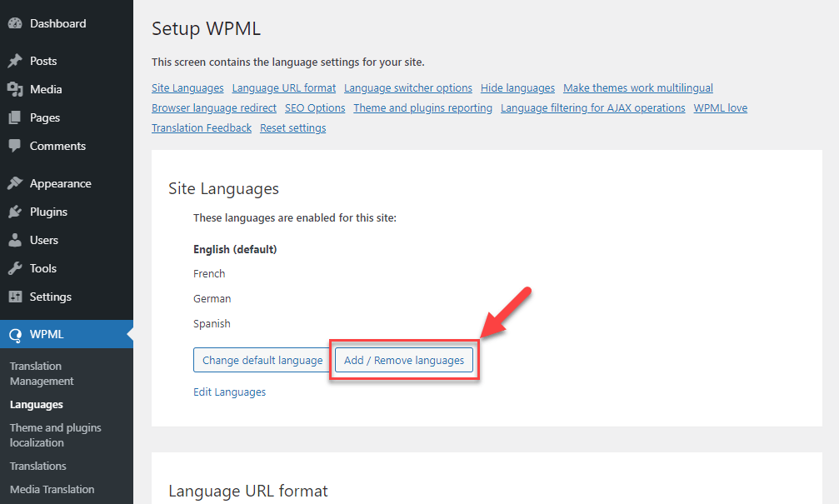Image resolution: width=839 pixels, height=504 pixels.
Task: Click the Users person icon
Action: click(15, 240)
